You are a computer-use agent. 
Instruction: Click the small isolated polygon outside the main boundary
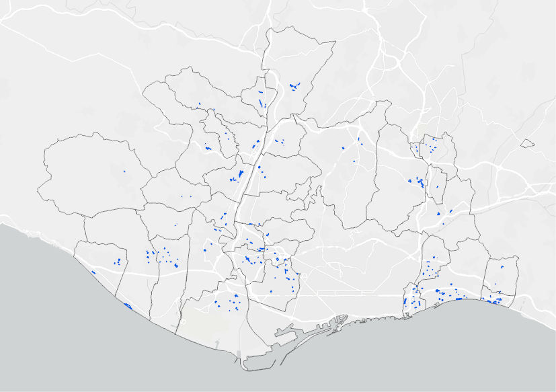[x=527, y=143]
